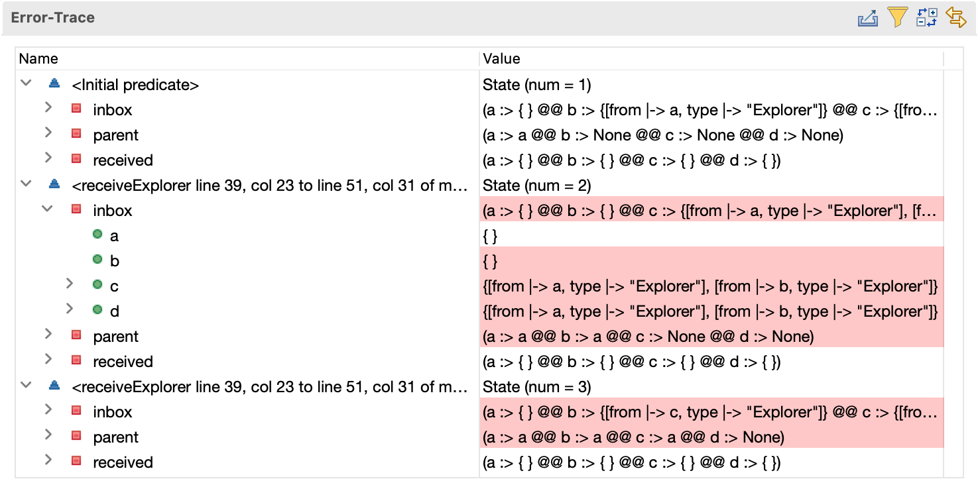This screenshot has height=481, width=980.
Task: Expand the c entry under inbox
Action: [x=70, y=286]
